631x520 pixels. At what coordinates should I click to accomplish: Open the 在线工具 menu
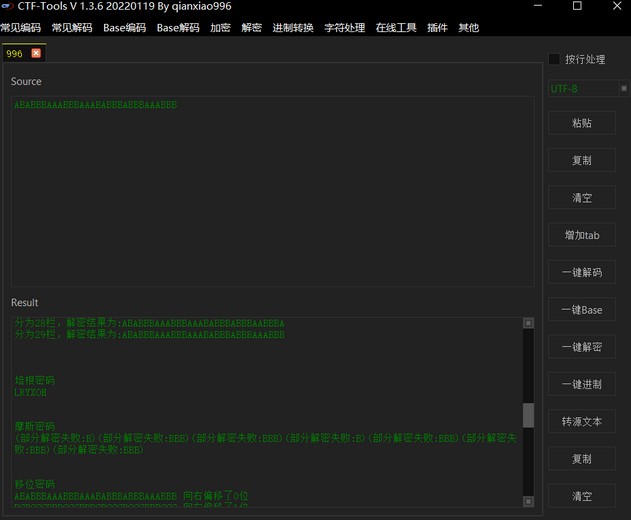pos(396,28)
